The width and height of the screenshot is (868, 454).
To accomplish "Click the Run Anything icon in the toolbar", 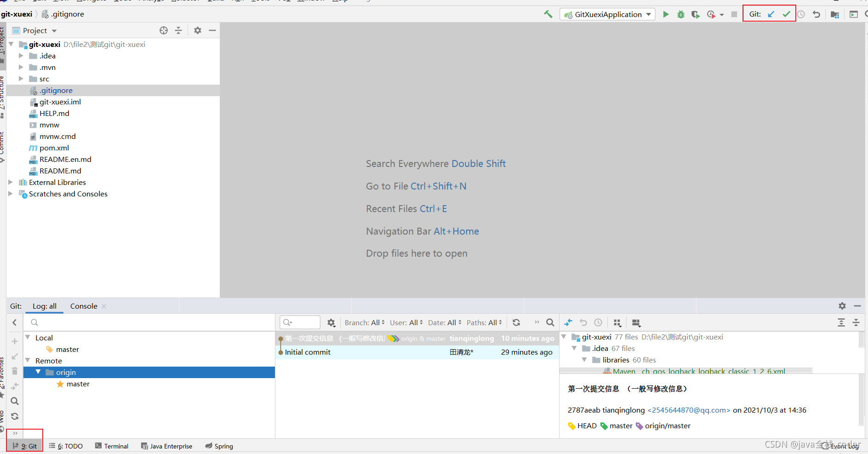I will click(x=854, y=14).
